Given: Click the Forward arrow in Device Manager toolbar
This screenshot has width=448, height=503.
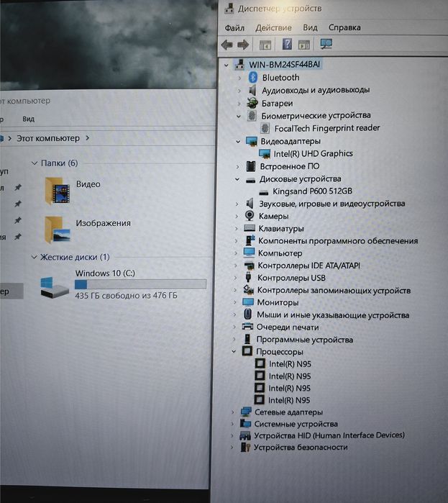Looking at the screenshot, I should [243, 45].
